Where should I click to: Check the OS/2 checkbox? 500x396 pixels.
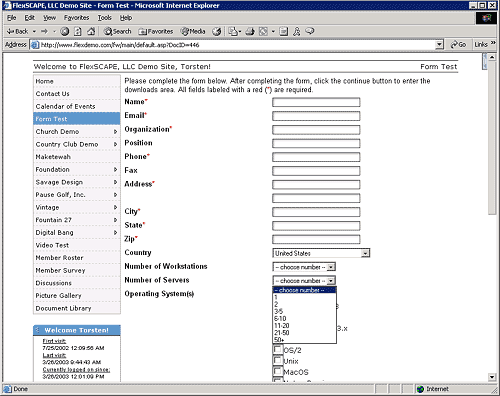pyautogui.click(x=277, y=349)
